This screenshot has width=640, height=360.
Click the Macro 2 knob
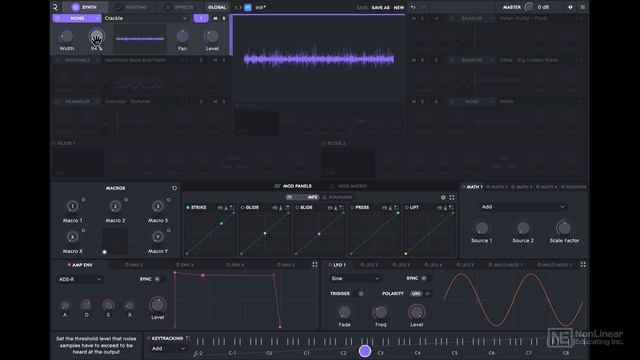point(115,207)
